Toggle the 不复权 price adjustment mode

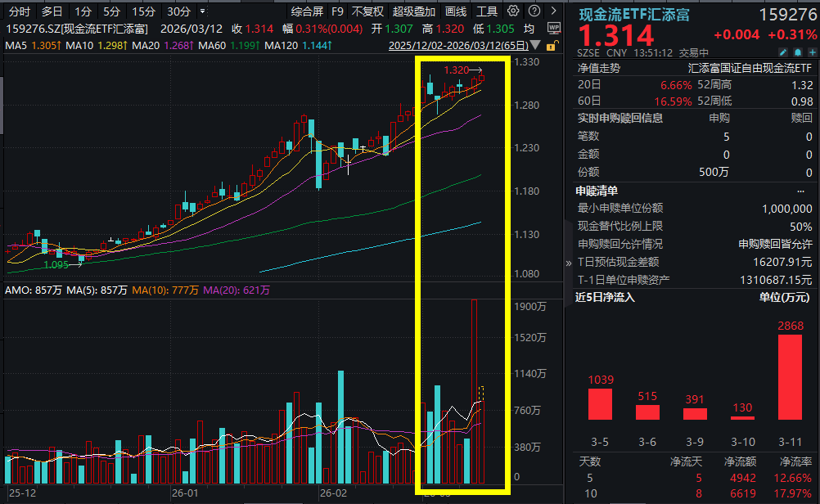(x=367, y=11)
